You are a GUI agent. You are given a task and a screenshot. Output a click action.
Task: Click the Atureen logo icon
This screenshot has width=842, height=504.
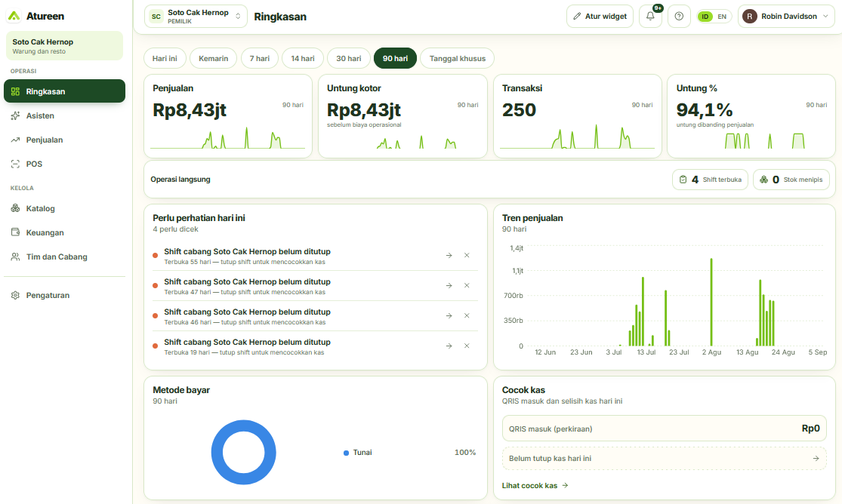point(14,16)
